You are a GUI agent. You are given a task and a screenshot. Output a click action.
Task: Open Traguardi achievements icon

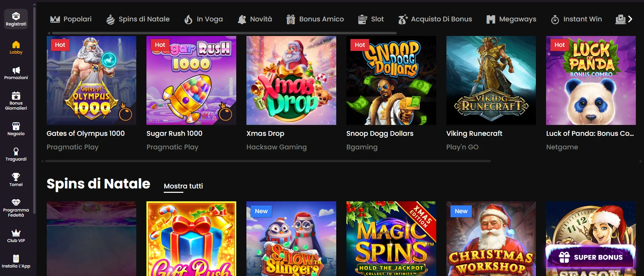click(x=16, y=151)
